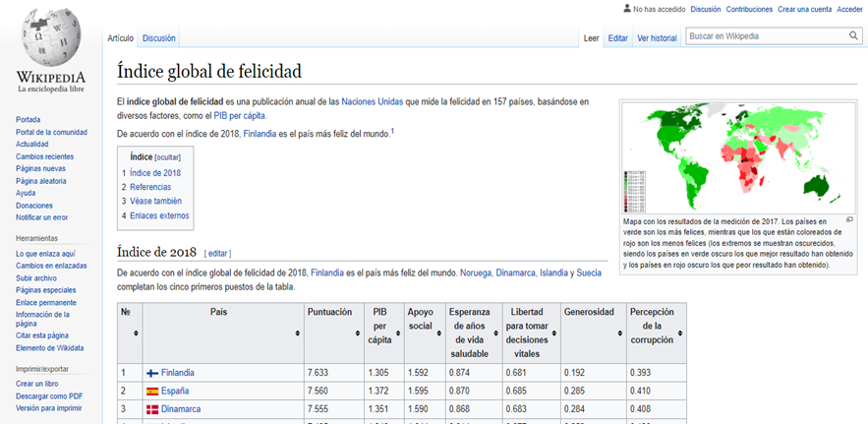Image resolution: width=868 pixels, height=424 pixels.
Task: Open the PIB per cápita link
Action: tap(240, 116)
